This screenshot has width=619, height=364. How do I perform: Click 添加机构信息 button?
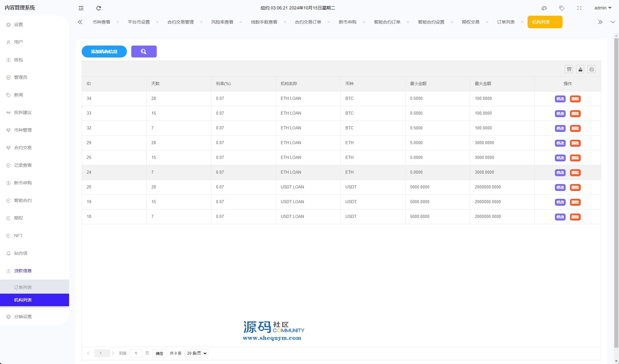tap(104, 52)
